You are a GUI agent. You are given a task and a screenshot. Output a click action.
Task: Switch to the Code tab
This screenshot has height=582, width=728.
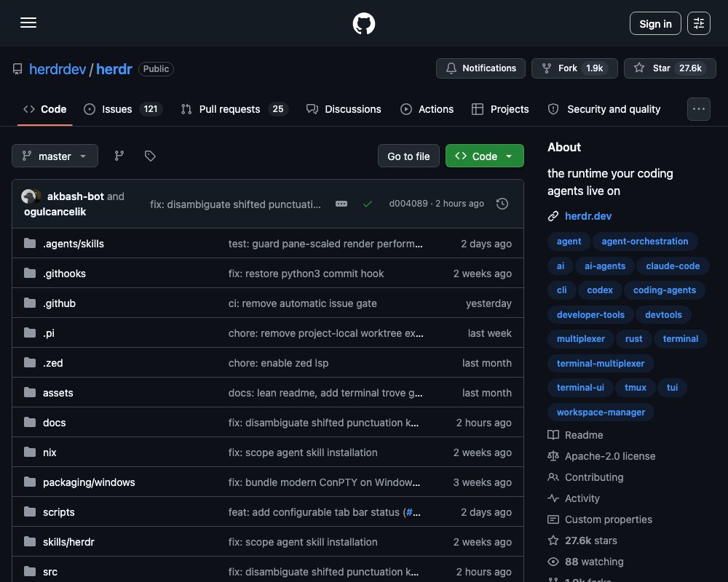coord(45,109)
